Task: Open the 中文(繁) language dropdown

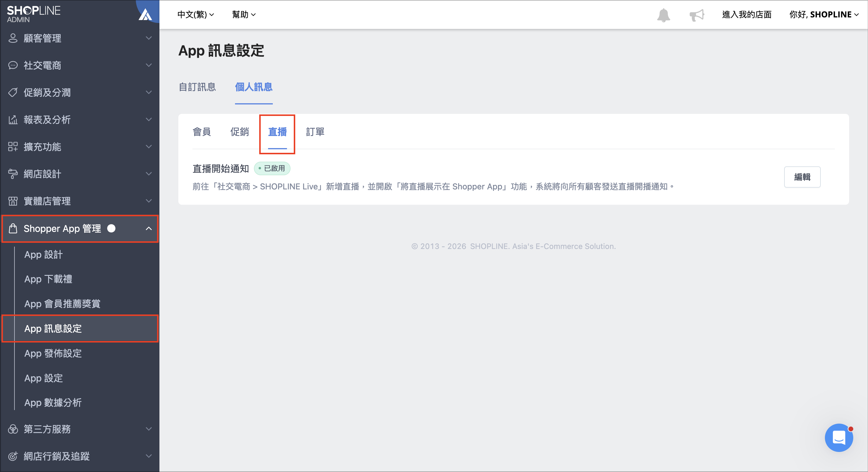Action: [195, 14]
